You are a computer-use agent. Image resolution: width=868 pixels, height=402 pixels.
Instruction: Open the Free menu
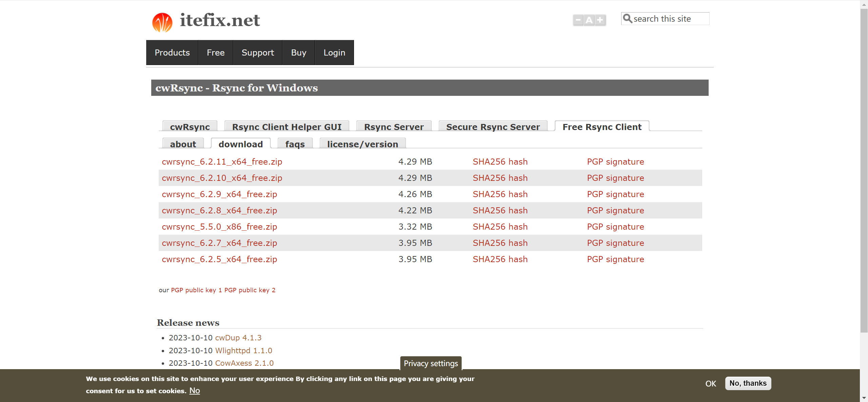(216, 52)
